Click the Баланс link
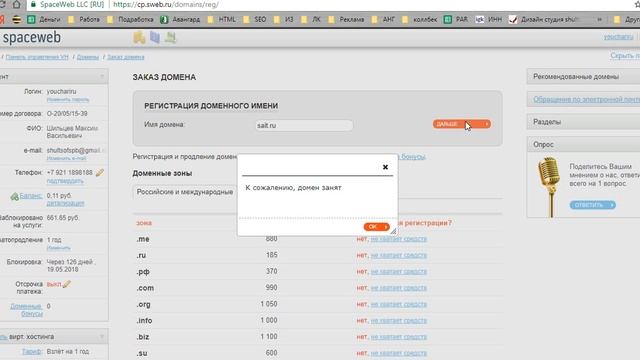 click(31, 196)
